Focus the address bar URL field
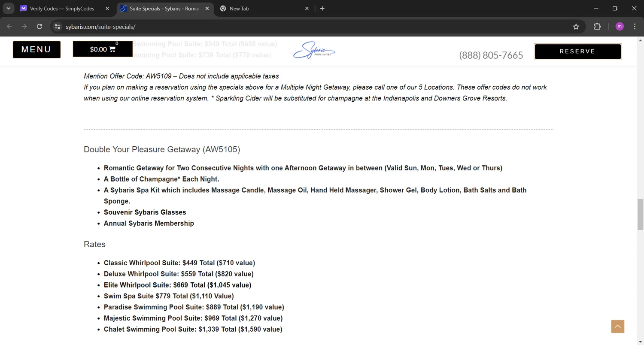This screenshot has width=644, height=345. tap(318, 27)
